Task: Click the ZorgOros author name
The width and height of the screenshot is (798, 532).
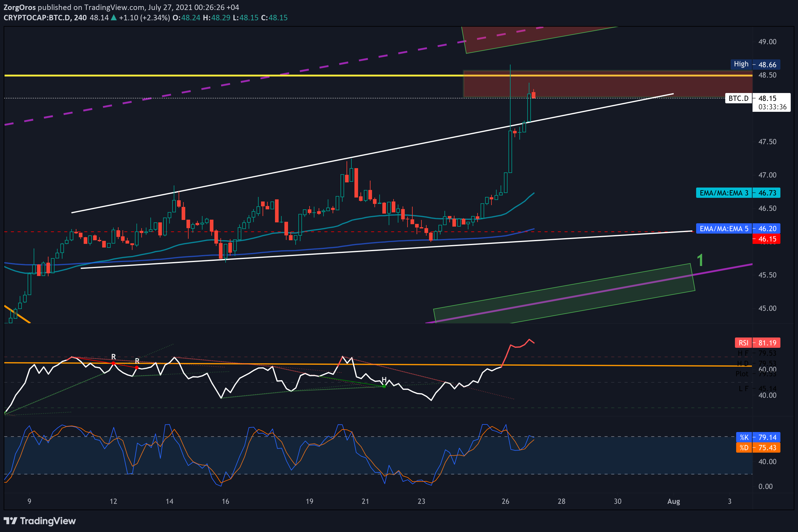Action: pos(19,7)
